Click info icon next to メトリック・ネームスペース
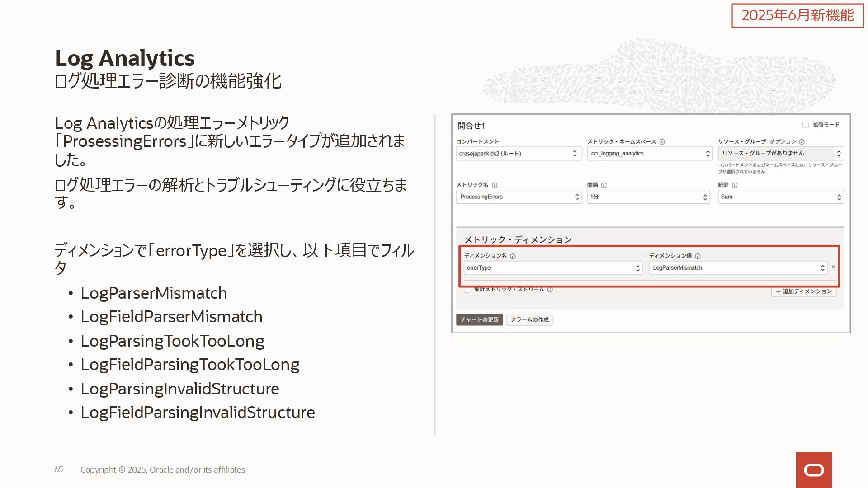The image size is (868, 488). [662, 142]
